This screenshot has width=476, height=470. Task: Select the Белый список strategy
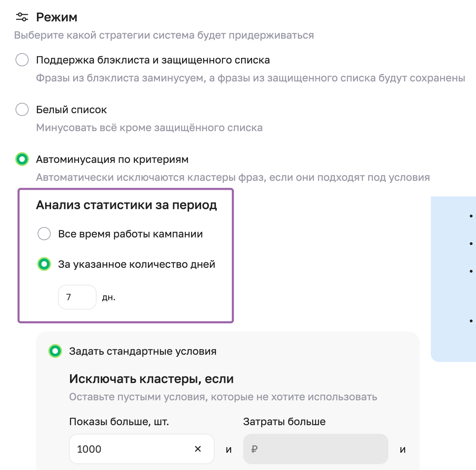coord(22,109)
